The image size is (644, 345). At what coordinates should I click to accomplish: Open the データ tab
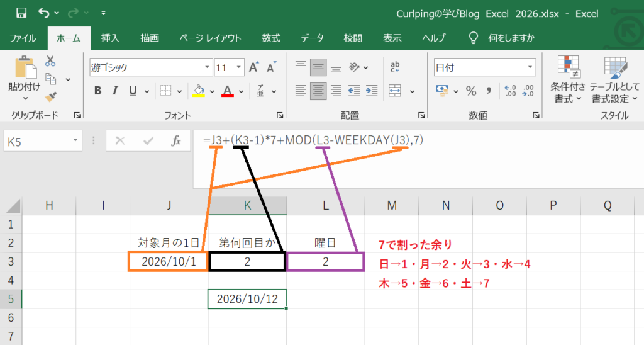312,38
